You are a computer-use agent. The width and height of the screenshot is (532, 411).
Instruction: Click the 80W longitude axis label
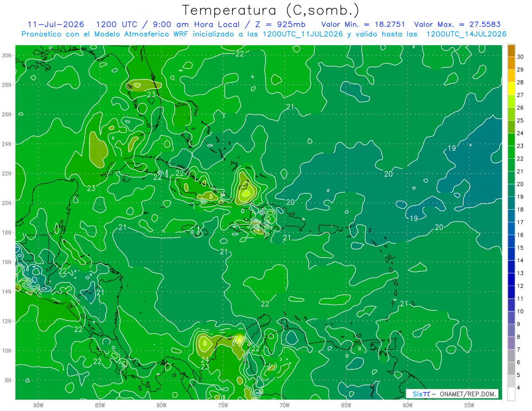coord(161,405)
